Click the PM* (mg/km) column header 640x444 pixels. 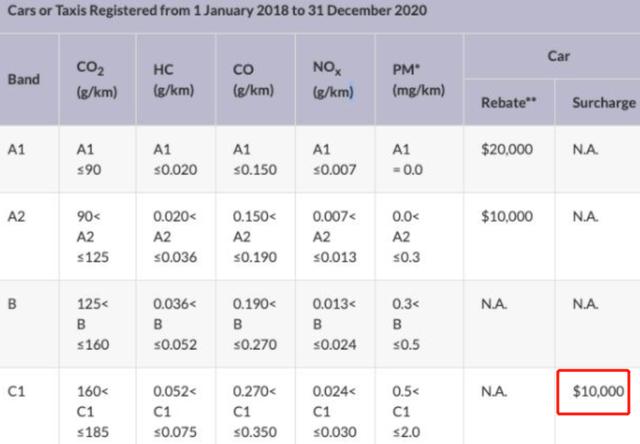click(x=416, y=78)
